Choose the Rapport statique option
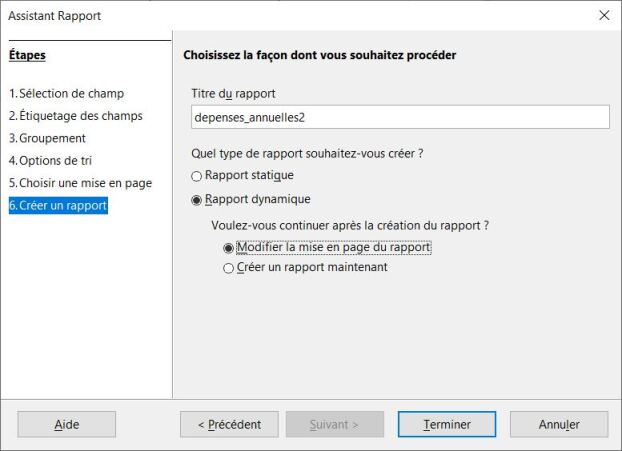The width and height of the screenshot is (622, 451). click(197, 176)
